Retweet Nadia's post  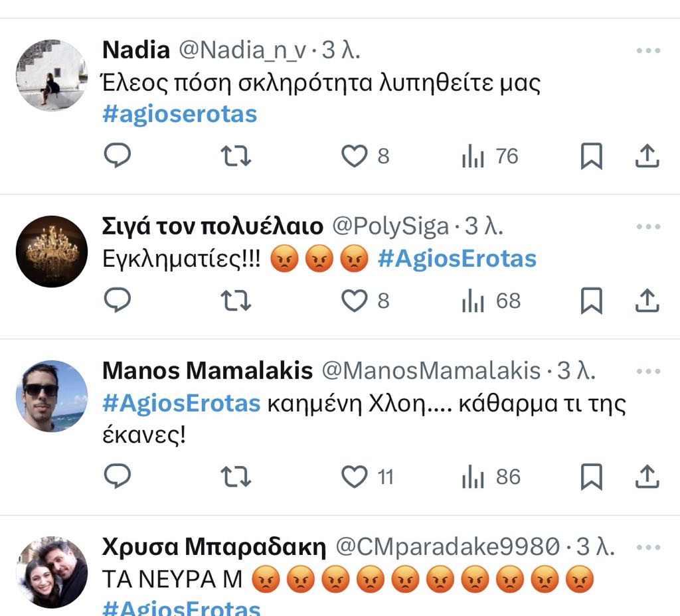pyautogui.click(x=235, y=156)
